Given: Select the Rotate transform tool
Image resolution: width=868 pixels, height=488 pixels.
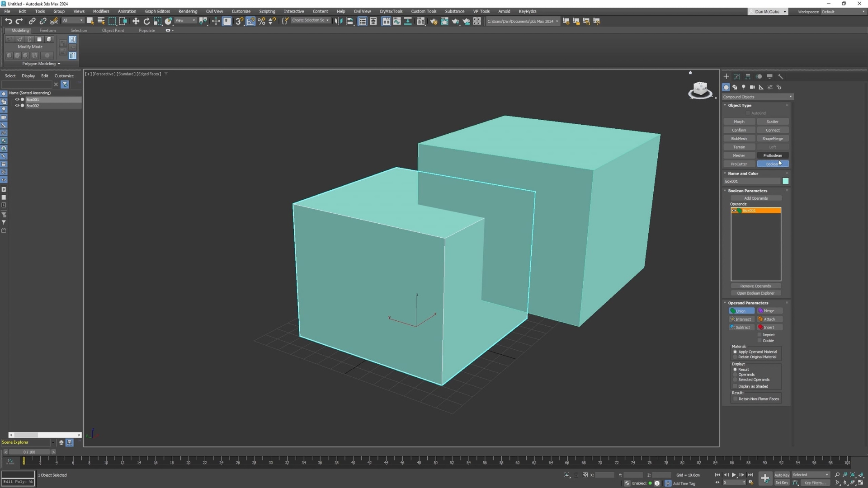Looking at the screenshot, I should 146,21.
